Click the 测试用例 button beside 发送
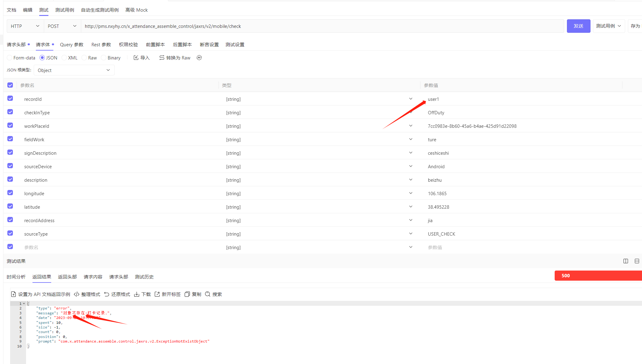Screen dimensions: 642x364 [x=608, y=26]
